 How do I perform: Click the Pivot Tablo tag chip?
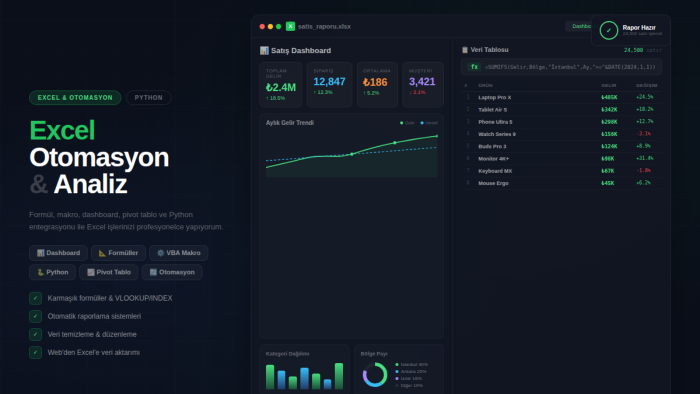(108, 272)
